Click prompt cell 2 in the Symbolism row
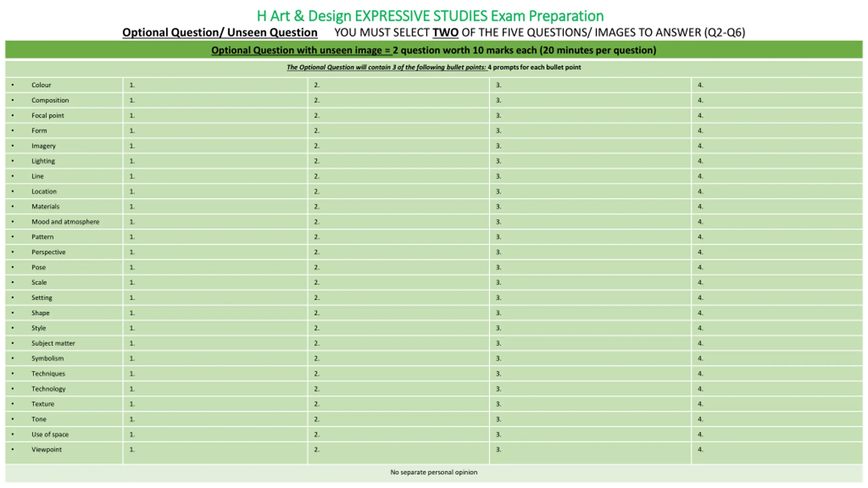The width and height of the screenshot is (868, 488). (x=399, y=358)
